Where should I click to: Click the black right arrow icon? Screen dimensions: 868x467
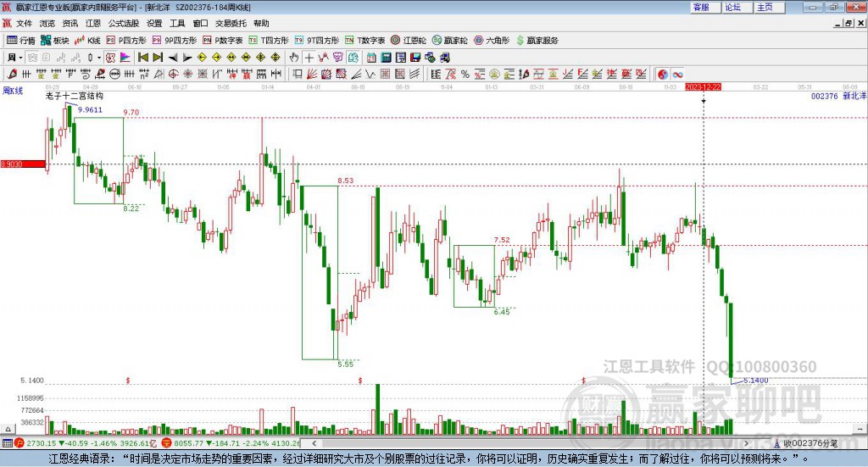(187, 58)
